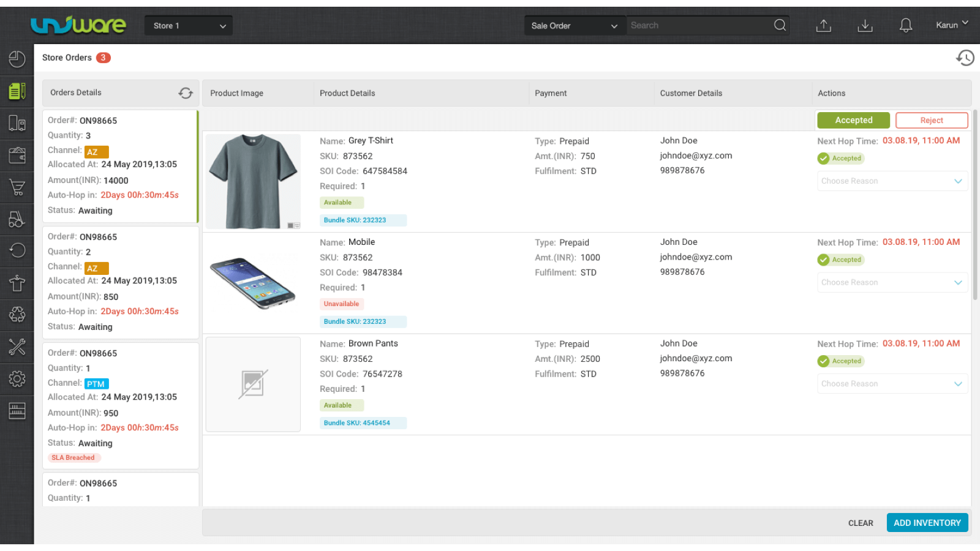
Task: Click the ADD INVENTORY button
Action: coord(927,522)
